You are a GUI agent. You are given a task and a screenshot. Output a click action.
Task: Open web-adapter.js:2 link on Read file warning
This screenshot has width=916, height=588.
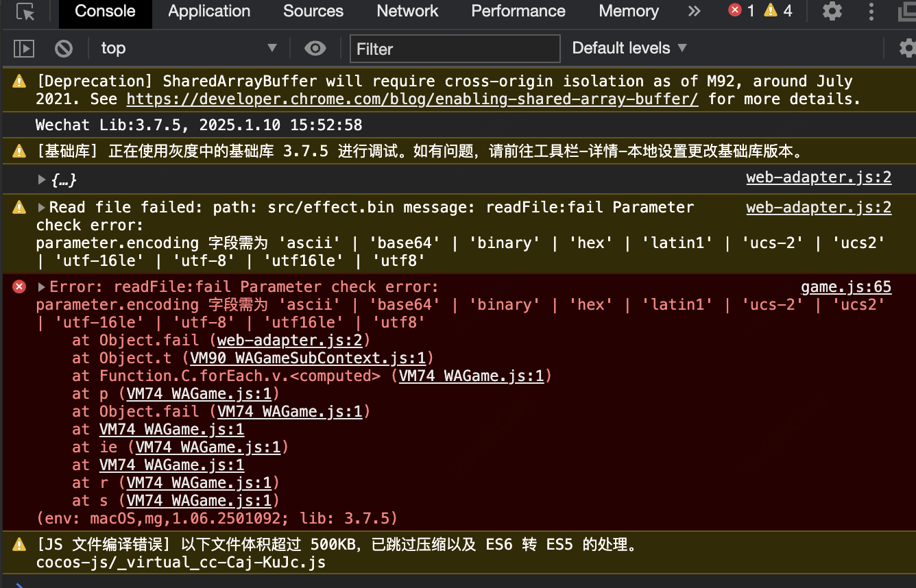(819, 207)
